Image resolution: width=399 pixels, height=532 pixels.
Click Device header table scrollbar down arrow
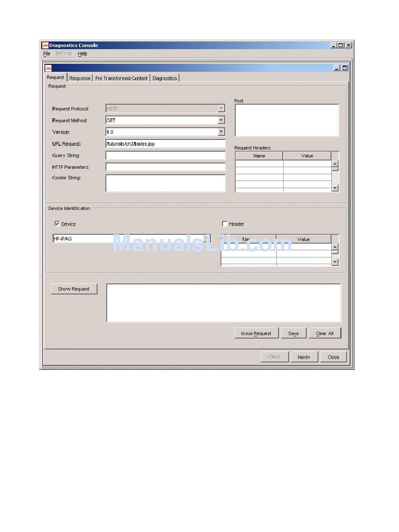click(x=335, y=262)
